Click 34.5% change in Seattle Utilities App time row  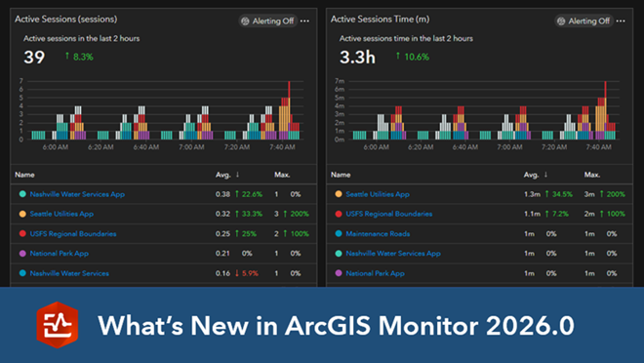point(558,194)
